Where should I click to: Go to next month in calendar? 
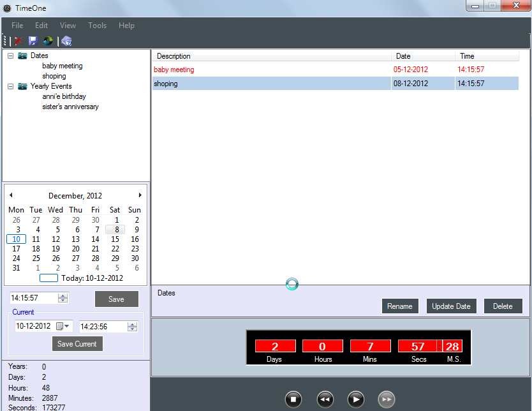coord(140,195)
